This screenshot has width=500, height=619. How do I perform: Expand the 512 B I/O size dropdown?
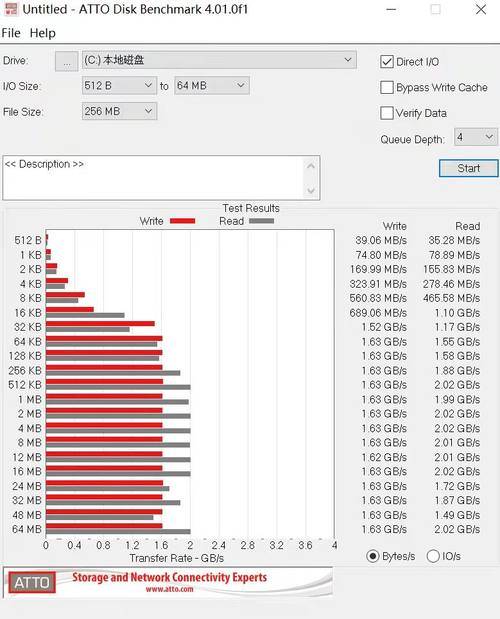119,86
